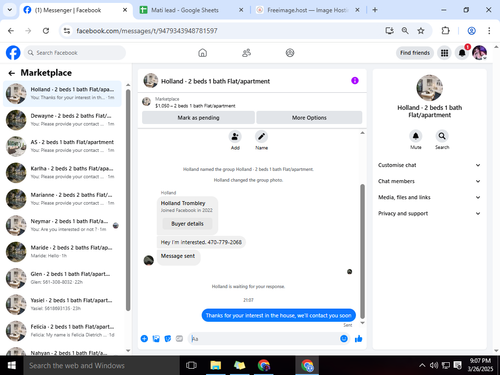Choose a sticker icon in composer

pyautogui.click(x=168, y=339)
